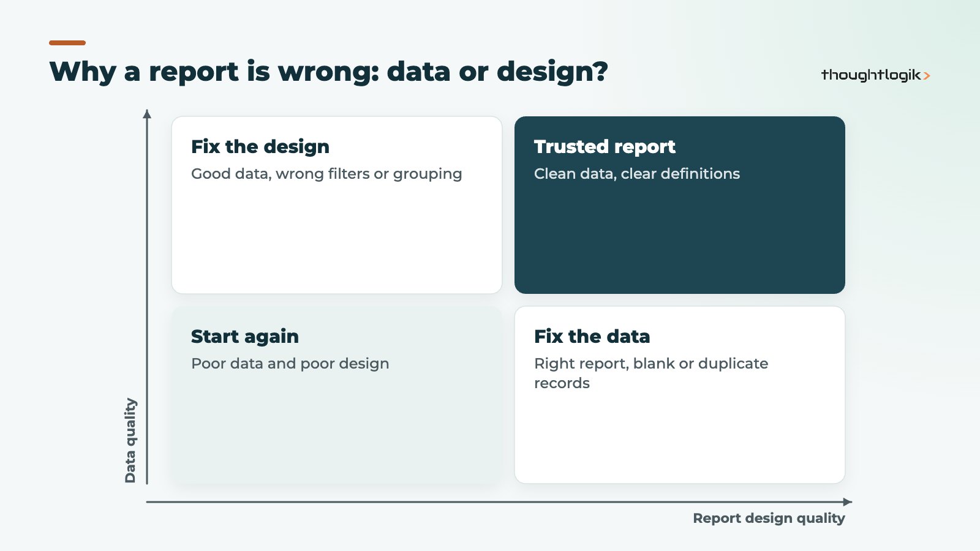Click 'Right report, blank or duplicate records' text
Image resolution: width=980 pixels, height=551 pixels.
(x=651, y=373)
